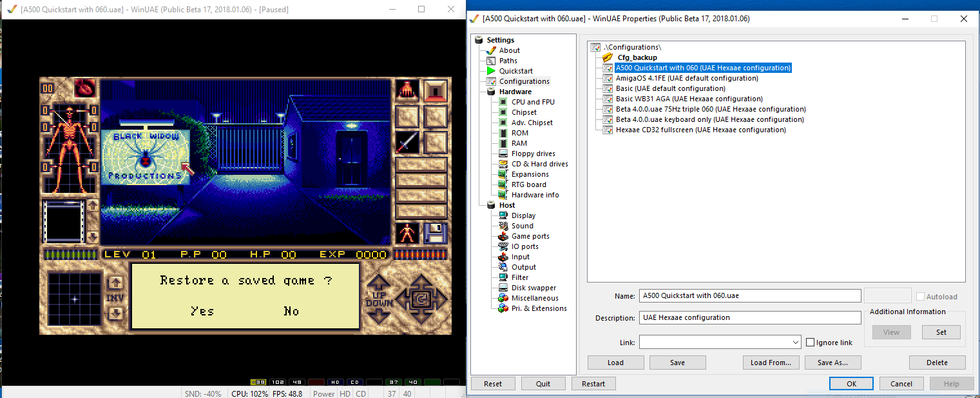Select Beta 4.0.0.uae 75Hz triple 060 config
The width and height of the screenshot is (980, 398).
(711, 109)
